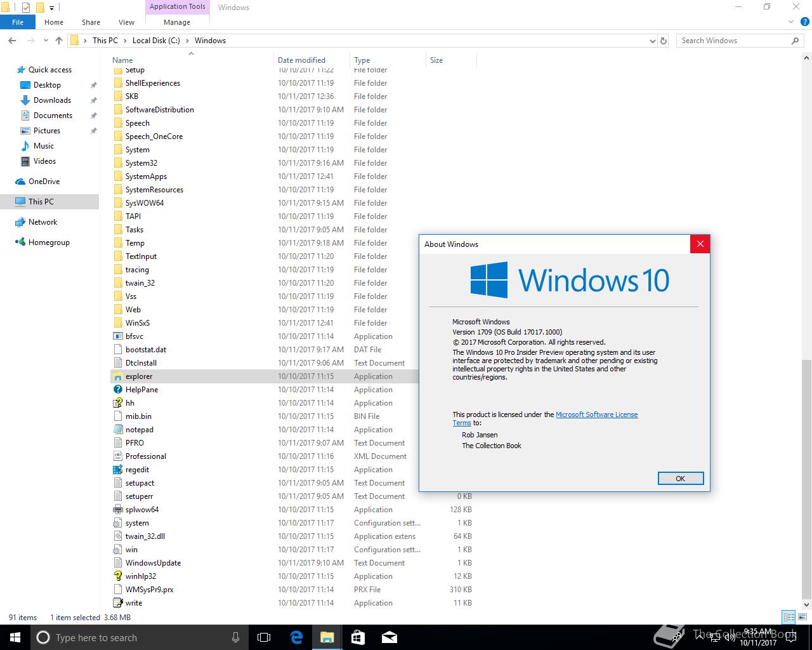
Task: Open the Terms link in About Windows
Action: [462, 423]
